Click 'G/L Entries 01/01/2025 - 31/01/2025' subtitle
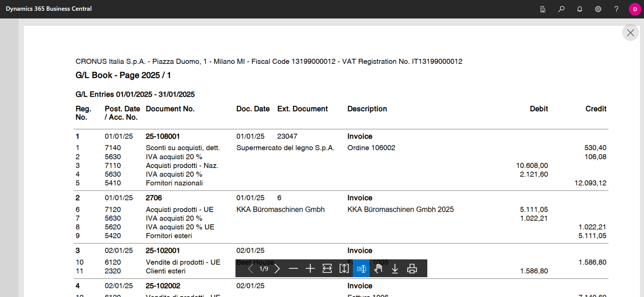This screenshot has width=644, height=297. 135,94
